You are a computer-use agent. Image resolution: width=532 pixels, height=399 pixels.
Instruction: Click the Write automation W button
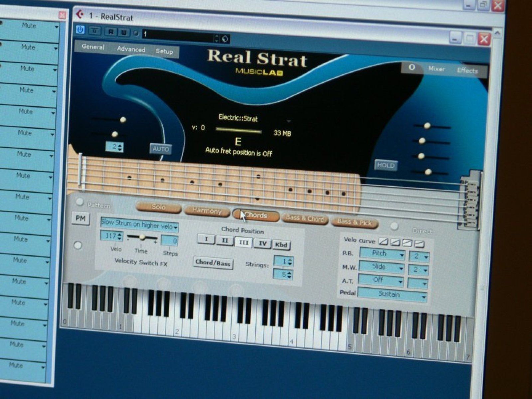[124, 33]
